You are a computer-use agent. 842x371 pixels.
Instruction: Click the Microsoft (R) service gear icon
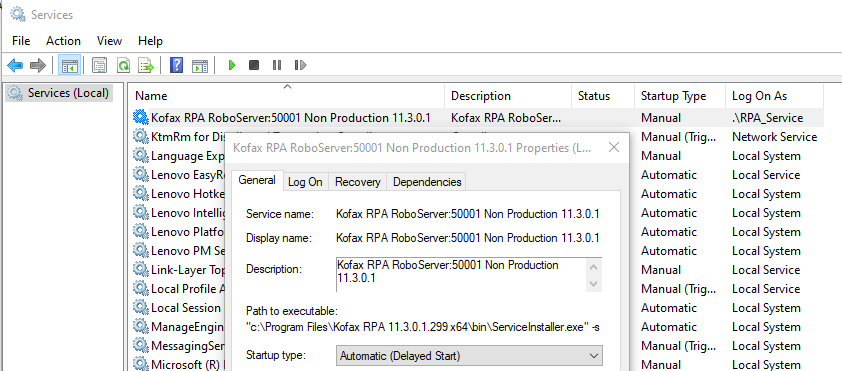tap(140, 365)
